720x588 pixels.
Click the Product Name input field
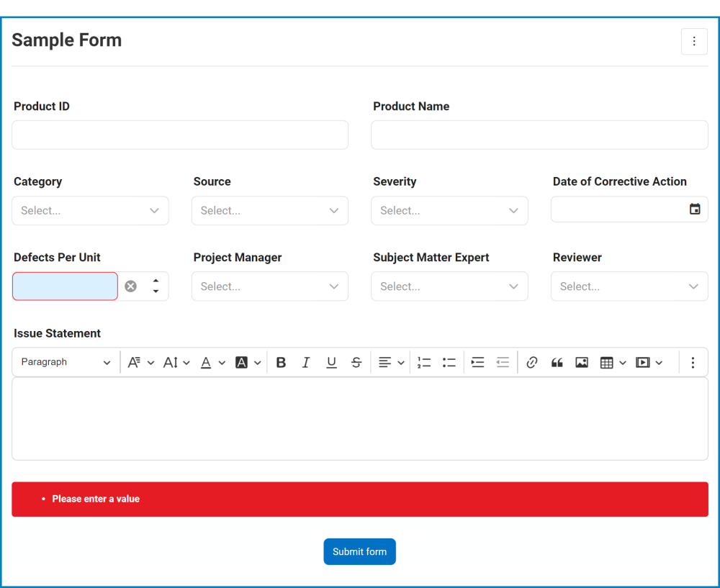click(539, 135)
